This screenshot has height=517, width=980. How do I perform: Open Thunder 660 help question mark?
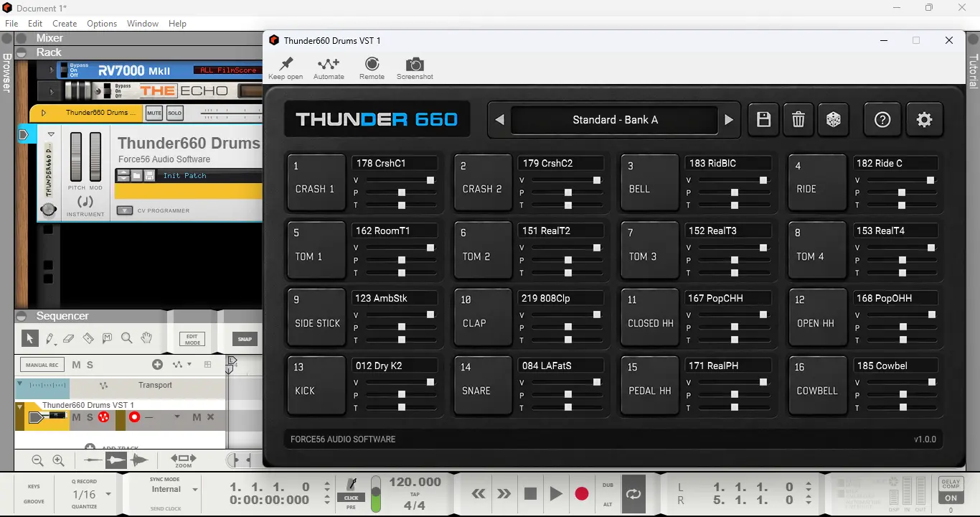coord(882,120)
